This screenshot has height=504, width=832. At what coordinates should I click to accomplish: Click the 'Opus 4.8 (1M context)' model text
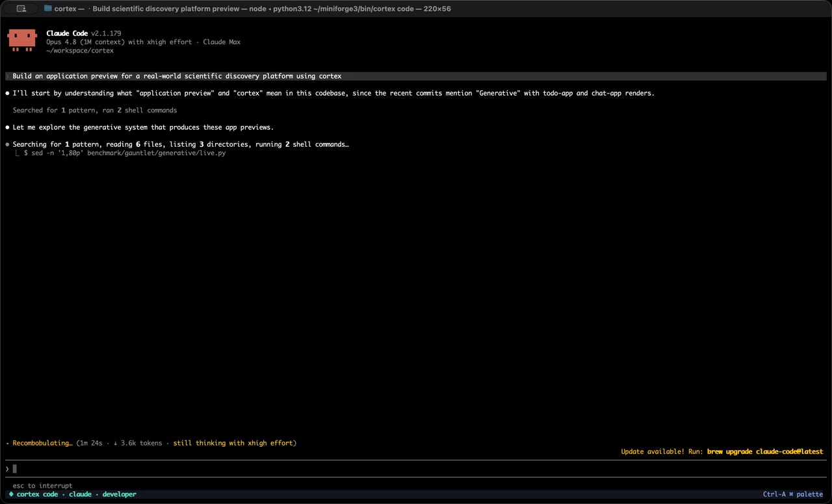85,42
